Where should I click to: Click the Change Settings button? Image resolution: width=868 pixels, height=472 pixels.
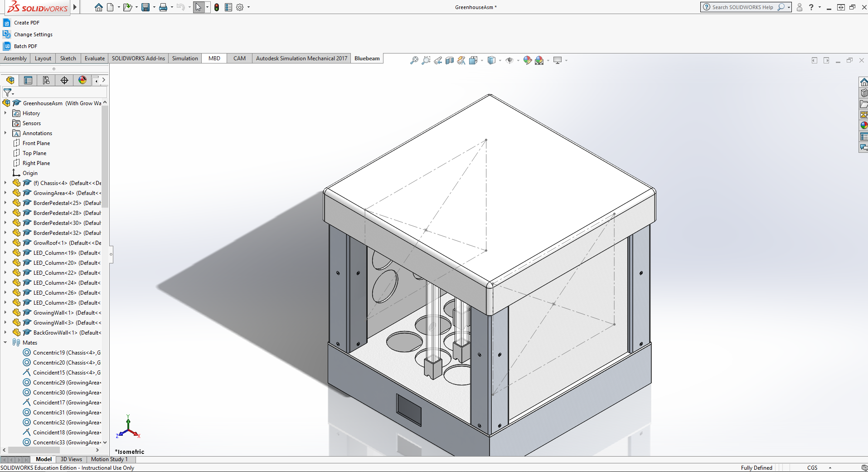coord(28,34)
